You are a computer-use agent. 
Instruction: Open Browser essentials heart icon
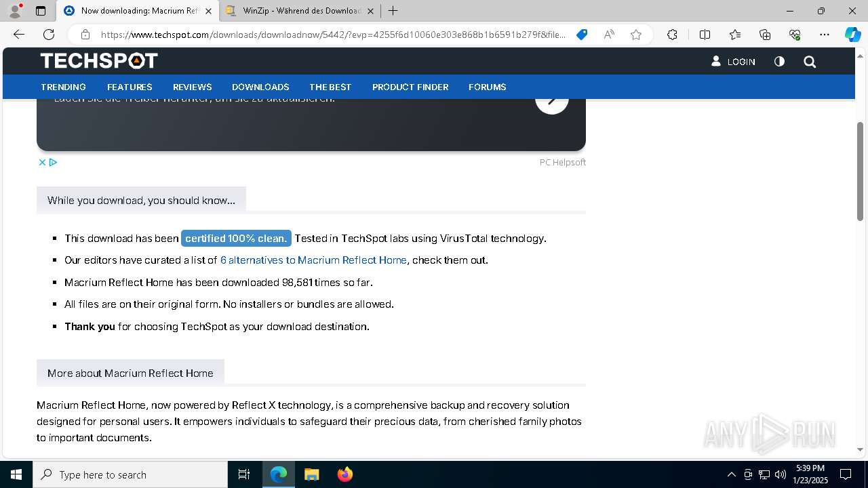795,35
